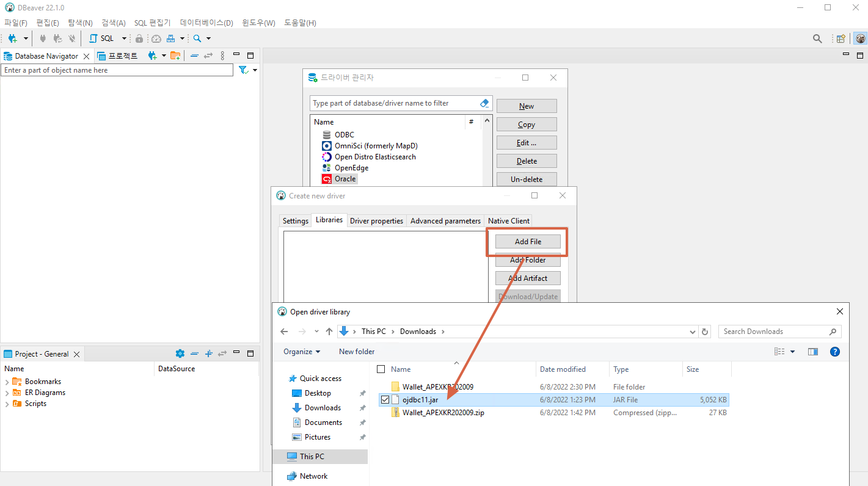
Task: Open the Organize dropdown in file dialog
Action: (x=302, y=352)
